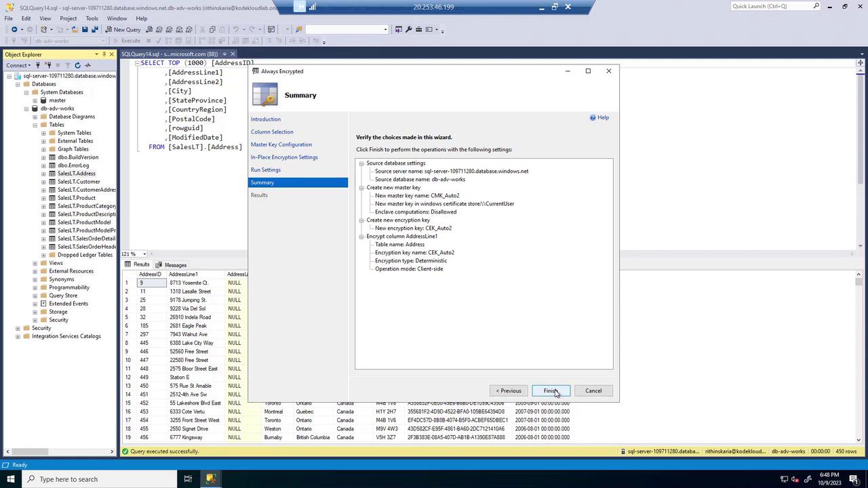Collapse the Source database settings node

pos(361,163)
